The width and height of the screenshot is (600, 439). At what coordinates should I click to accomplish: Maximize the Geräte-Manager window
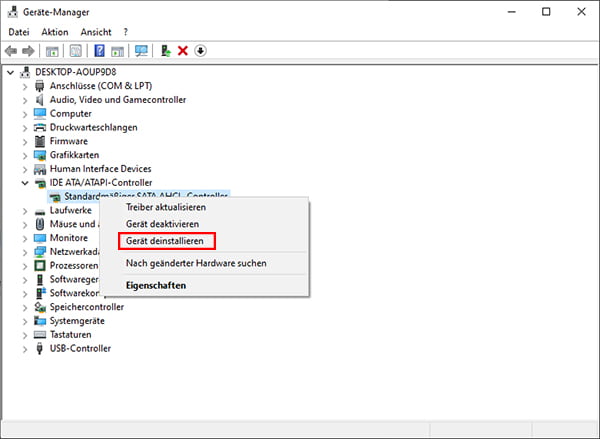point(546,12)
